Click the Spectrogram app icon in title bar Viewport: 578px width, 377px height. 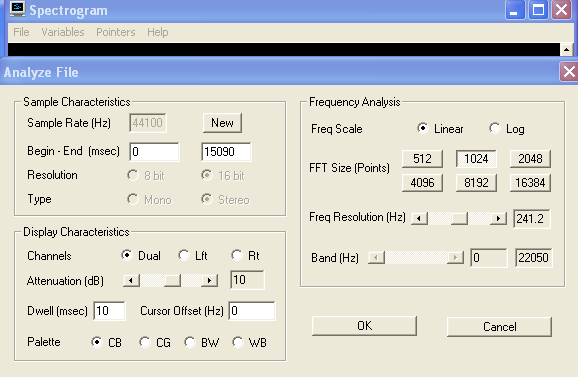tap(17, 9)
